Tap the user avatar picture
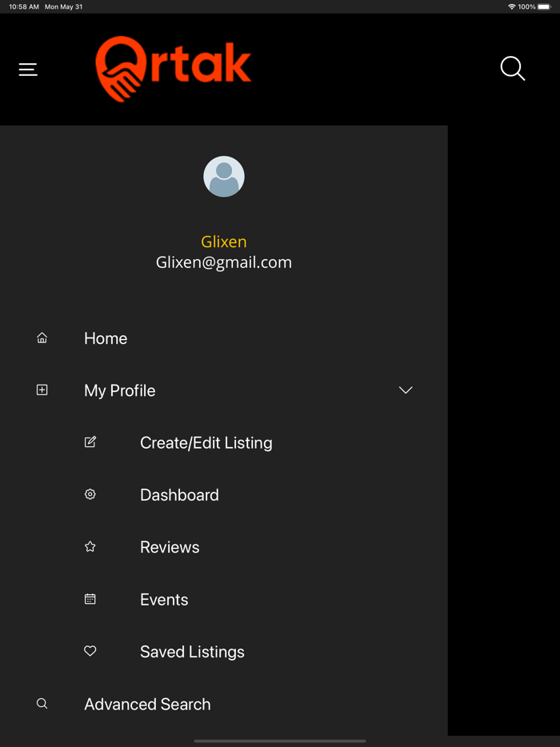This screenshot has height=747, width=560. [x=224, y=177]
